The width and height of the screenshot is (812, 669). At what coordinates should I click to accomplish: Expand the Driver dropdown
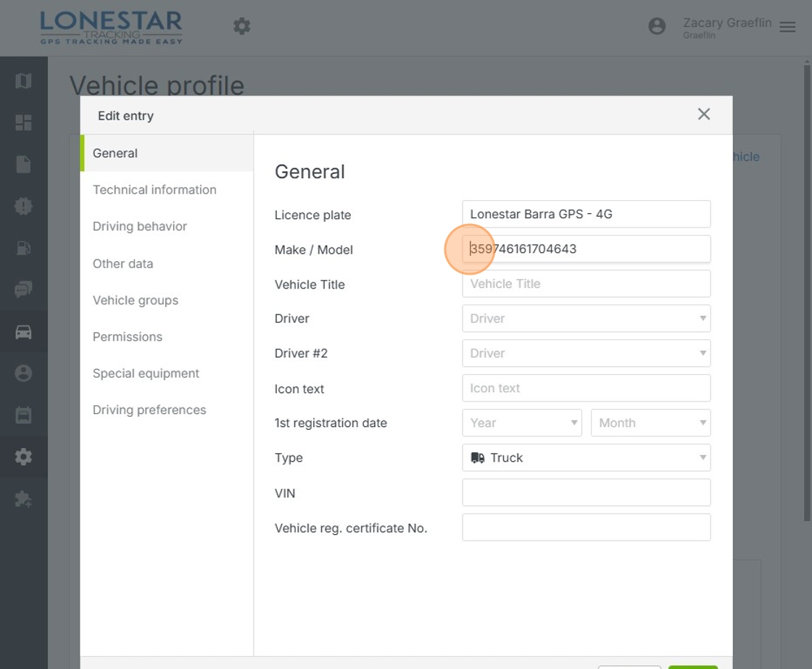[x=586, y=318]
